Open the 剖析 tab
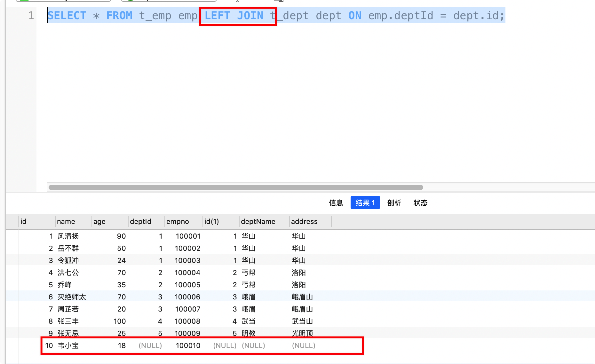This screenshot has width=595, height=364. coord(394,203)
